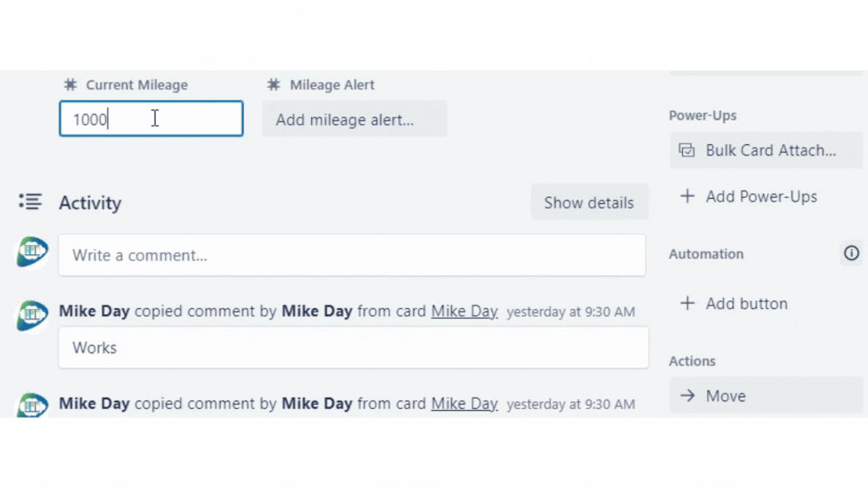868x488 pixels.
Task: Open the Bulk Card Attach power-up
Action: click(766, 150)
